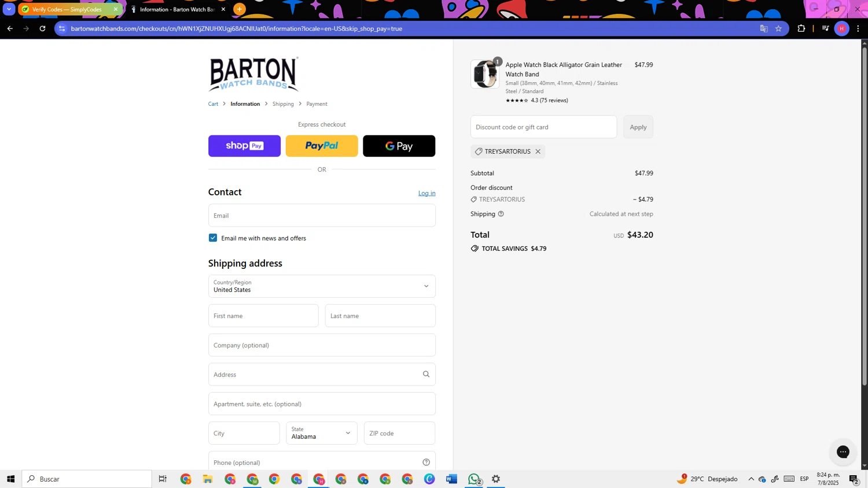Go to the Cart breadcrumb

[x=213, y=104]
